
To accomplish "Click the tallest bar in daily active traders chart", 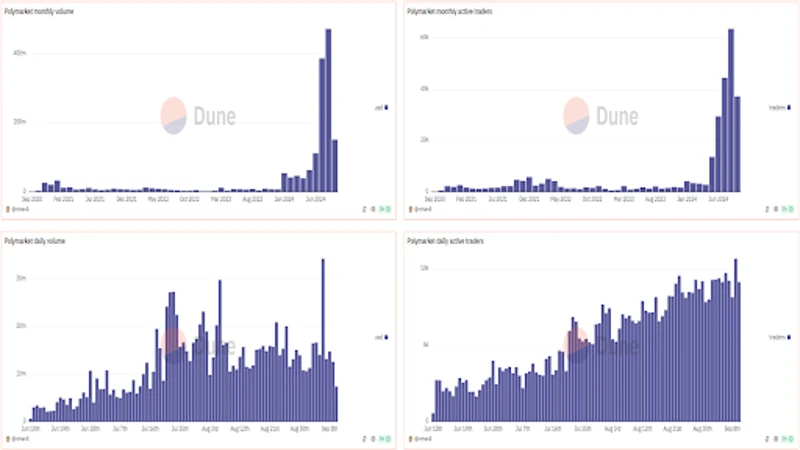I will 736,340.
